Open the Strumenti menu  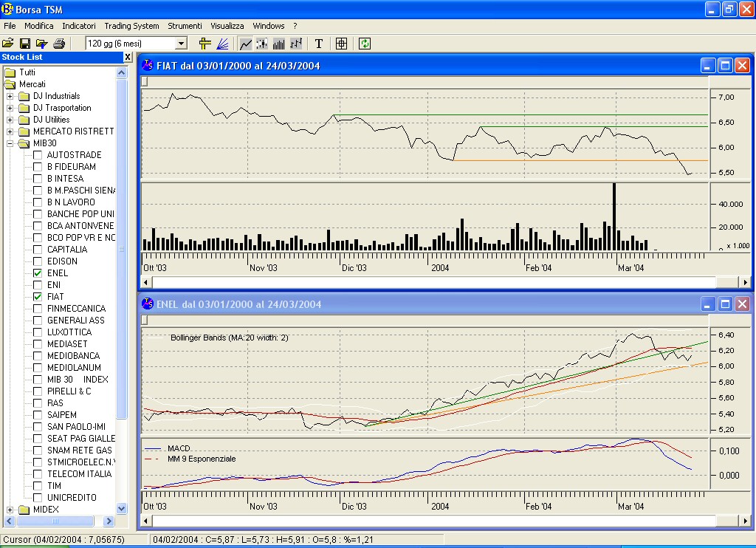point(185,26)
